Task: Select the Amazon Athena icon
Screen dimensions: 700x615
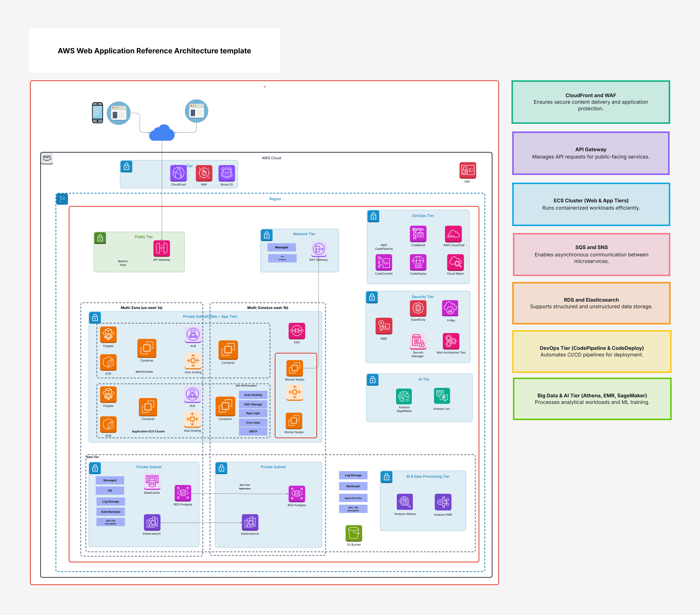Action: pyautogui.click(x=405, y=502)
